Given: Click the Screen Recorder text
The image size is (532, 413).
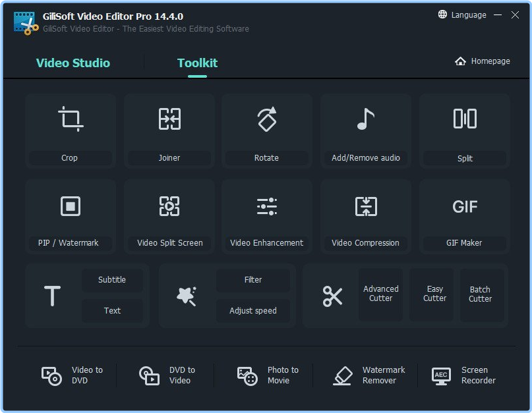Looking at the screenshot, I should 479,375.
